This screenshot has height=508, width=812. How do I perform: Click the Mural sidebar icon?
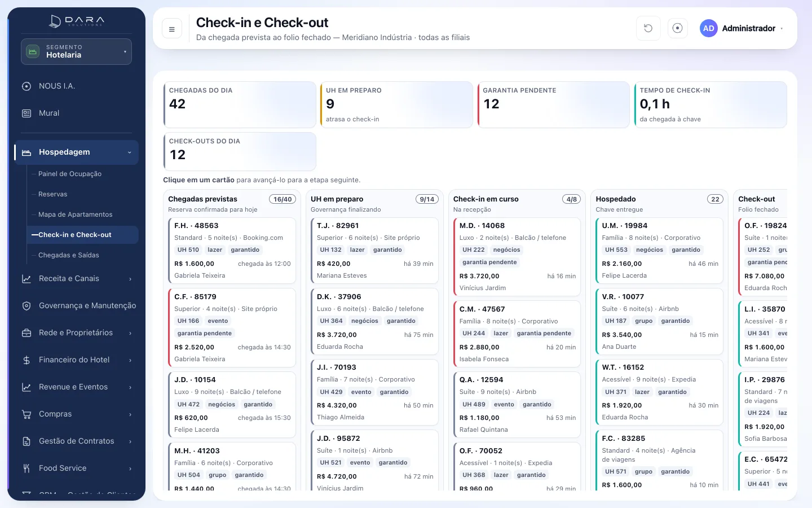27,113
